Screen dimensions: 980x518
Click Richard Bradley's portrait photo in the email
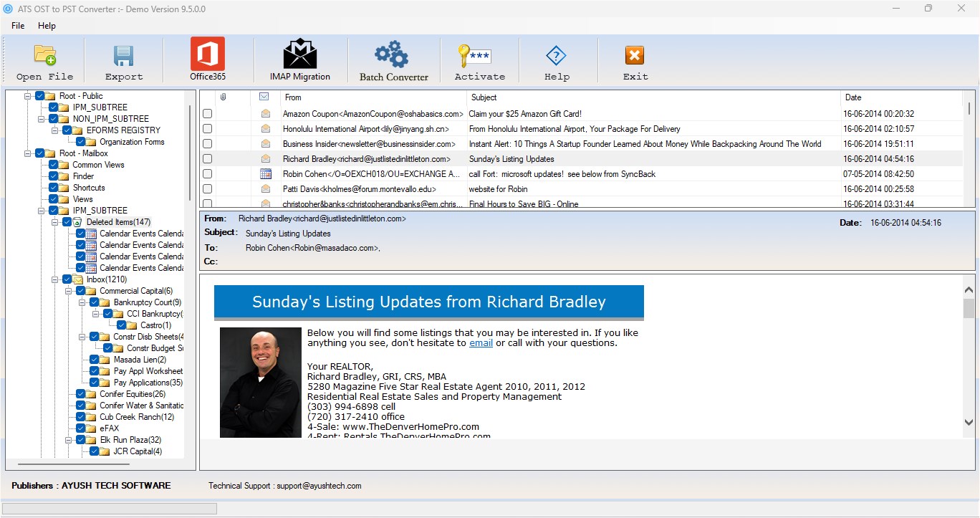(261, 383)
